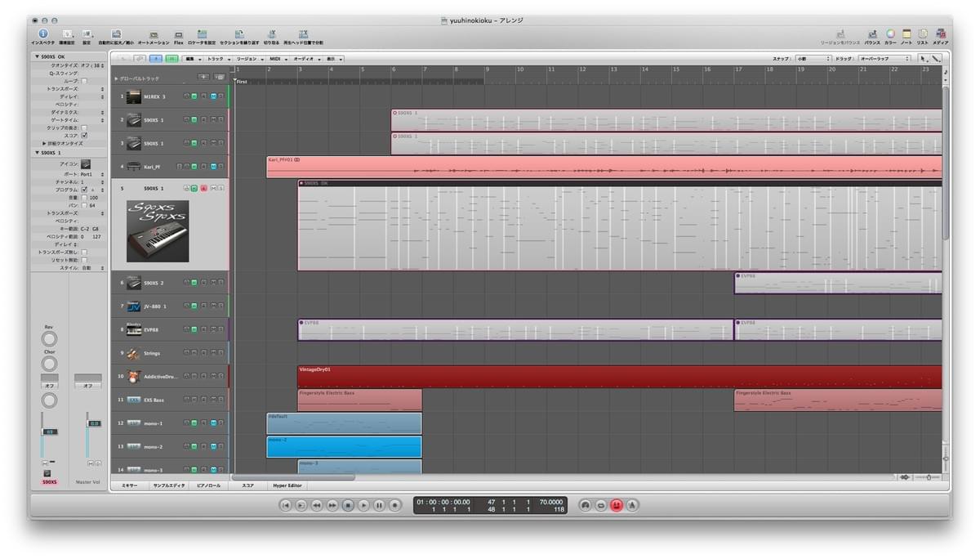Click the link chain icon in arrange toolbar

coord(140,59)
